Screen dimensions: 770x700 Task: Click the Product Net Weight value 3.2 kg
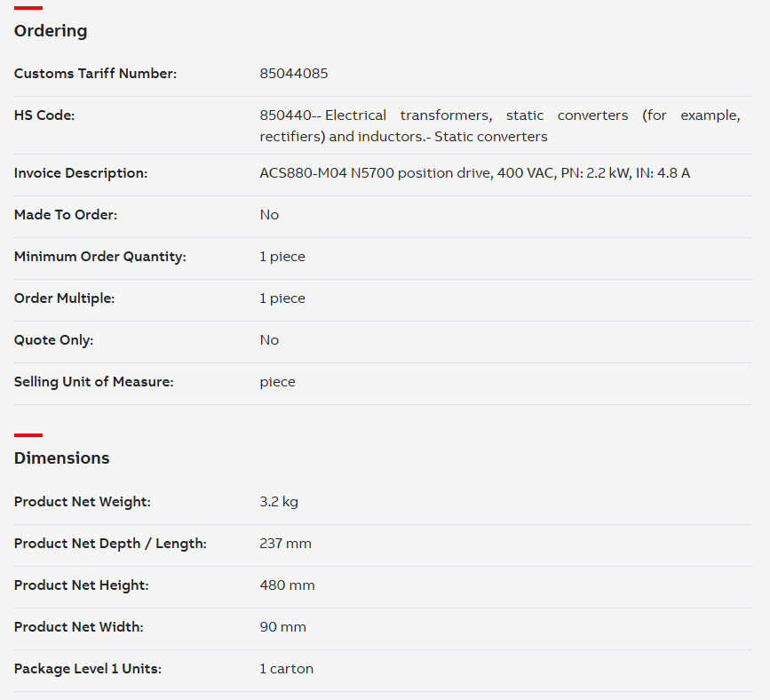pyautogui.click(x=279, y=502)
